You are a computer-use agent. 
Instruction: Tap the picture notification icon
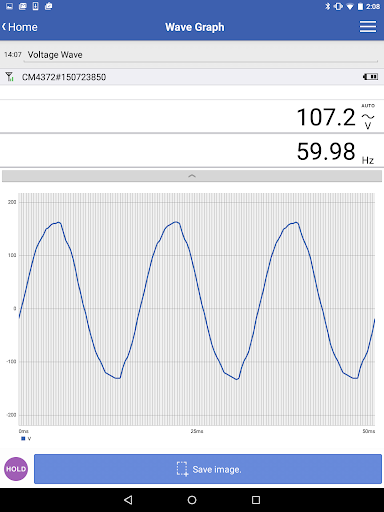(x=9, y=6)
